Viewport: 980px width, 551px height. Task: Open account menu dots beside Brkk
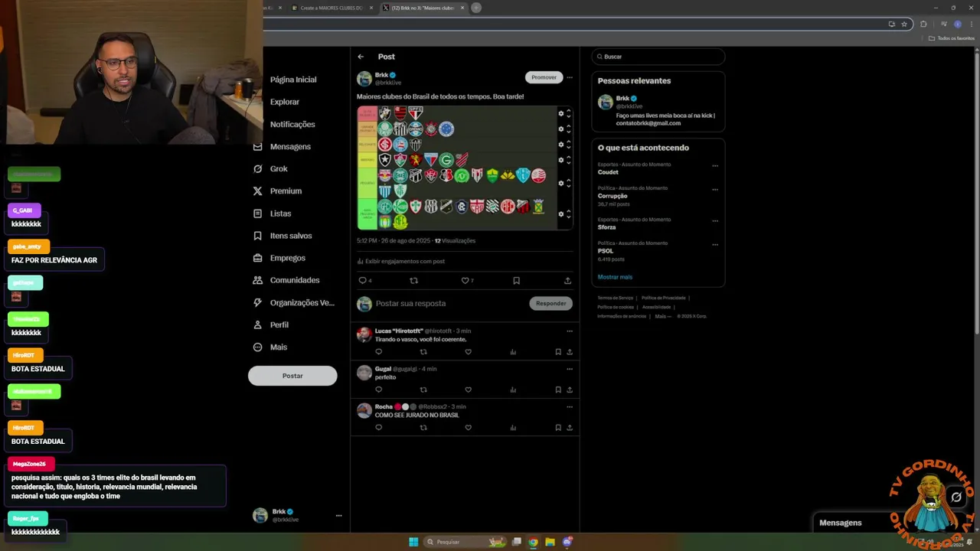point(338,516)
